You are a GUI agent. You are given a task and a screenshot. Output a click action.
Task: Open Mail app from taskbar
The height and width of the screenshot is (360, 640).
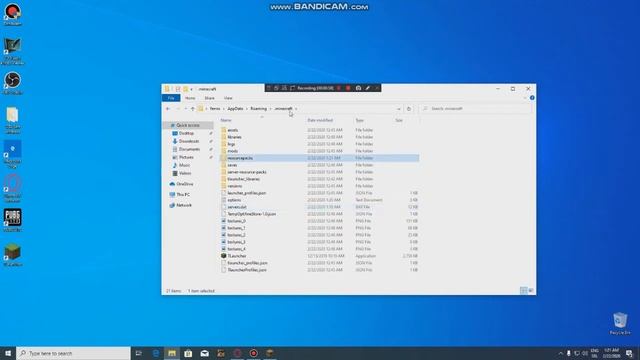pyautogui.click(x=204, y=353)
